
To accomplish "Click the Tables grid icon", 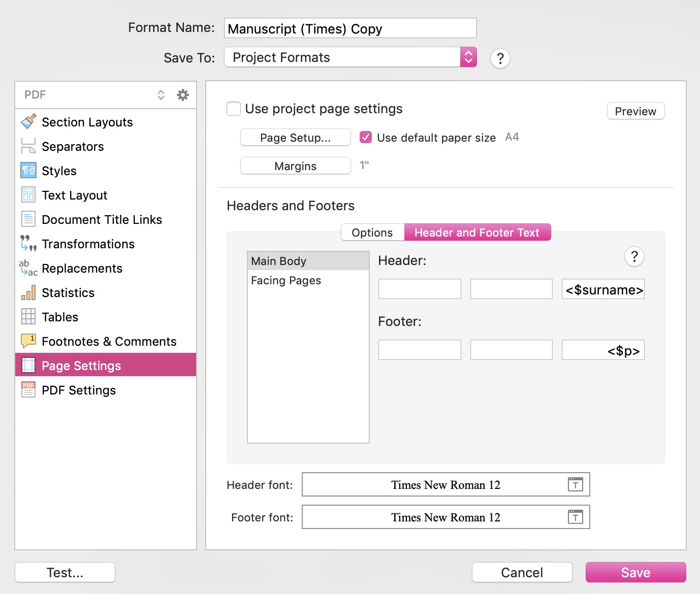I will (28, 317).
